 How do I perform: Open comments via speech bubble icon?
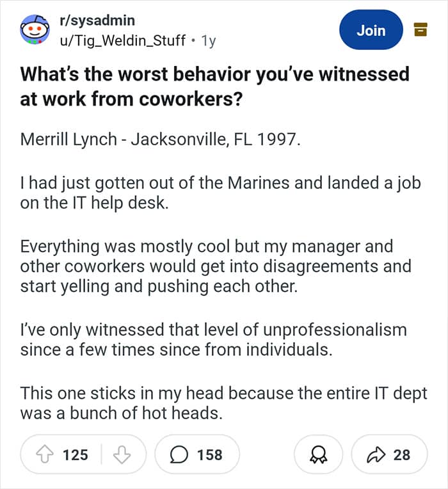pyautogui.click(x=179, y=454)
